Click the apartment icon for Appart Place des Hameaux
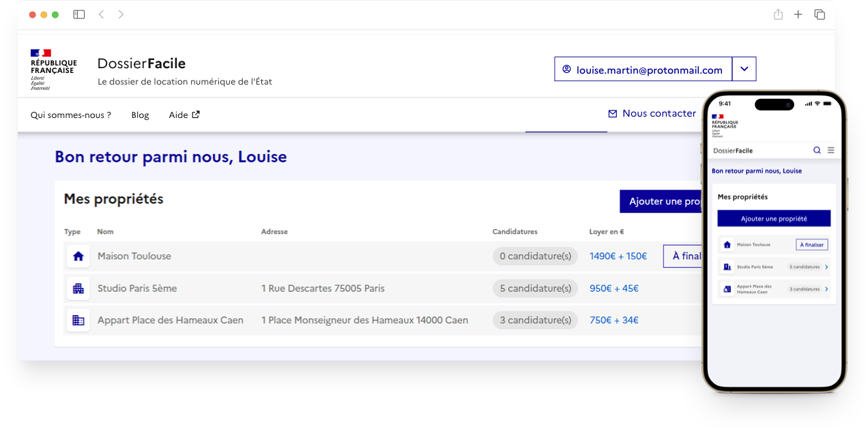The width and height of the screenshot is (868, 431). 78,320
